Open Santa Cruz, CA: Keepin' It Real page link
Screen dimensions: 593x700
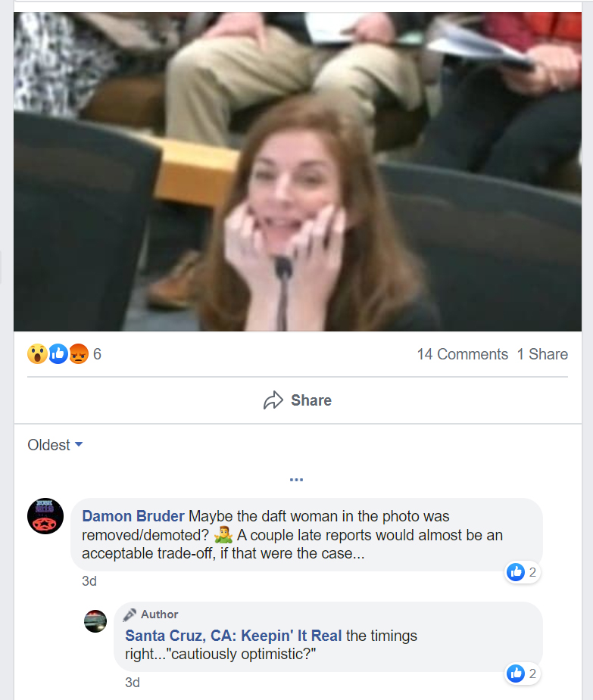click(233, 636)
